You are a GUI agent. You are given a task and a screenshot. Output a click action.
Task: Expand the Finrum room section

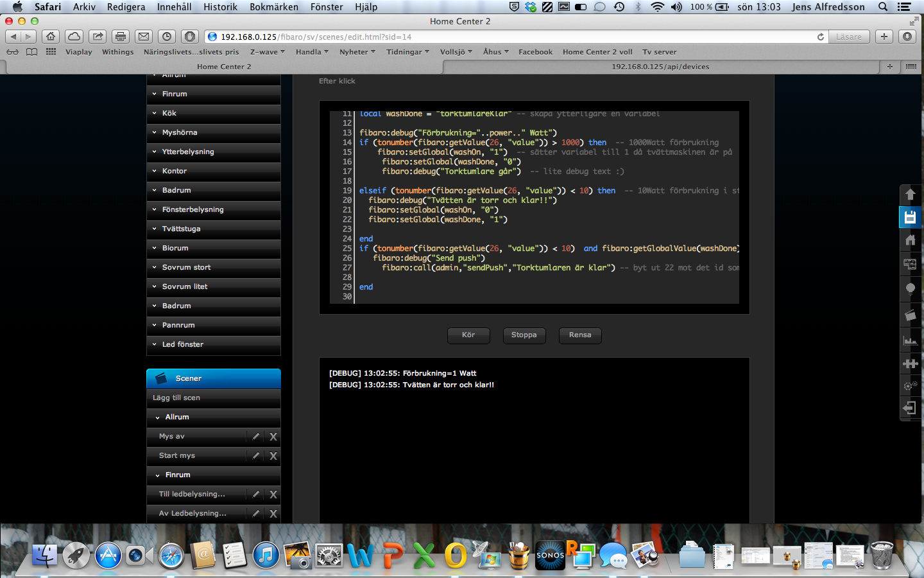(214, 94)
